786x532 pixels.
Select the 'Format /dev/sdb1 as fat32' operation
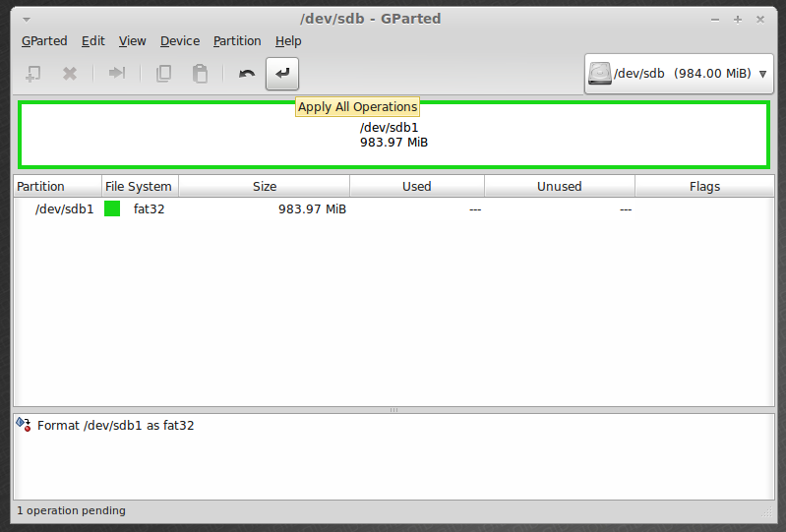pos(115,425)
